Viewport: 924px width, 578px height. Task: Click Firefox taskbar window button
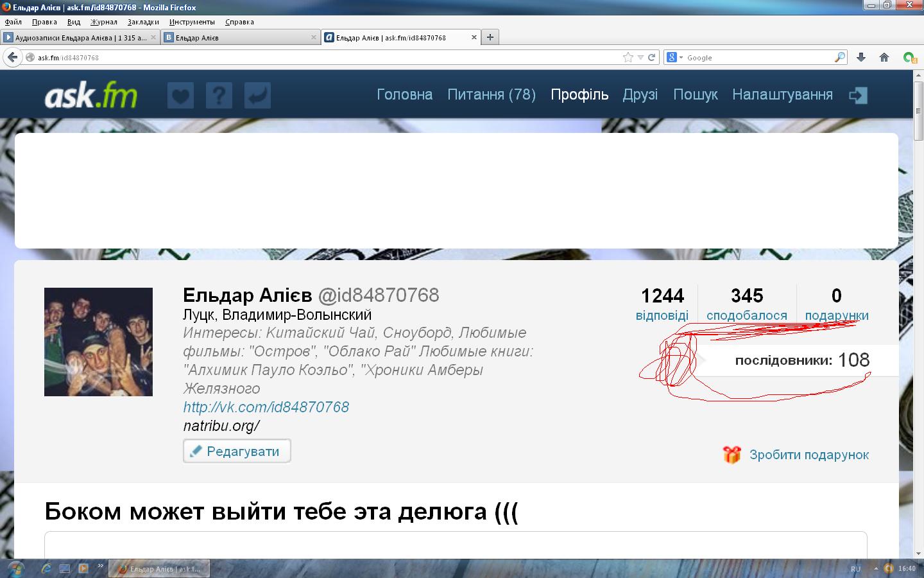coord(160,568)
